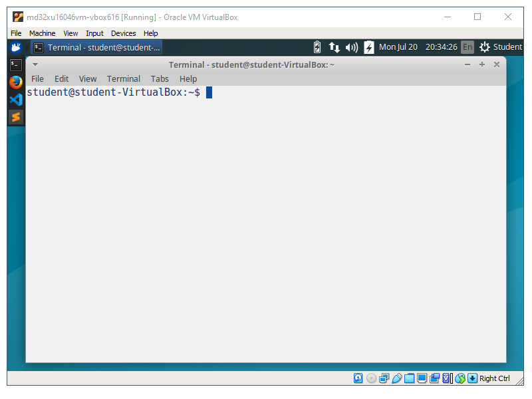
Task: Click the terminal launcher in the dock
Action: click(16, 65)
